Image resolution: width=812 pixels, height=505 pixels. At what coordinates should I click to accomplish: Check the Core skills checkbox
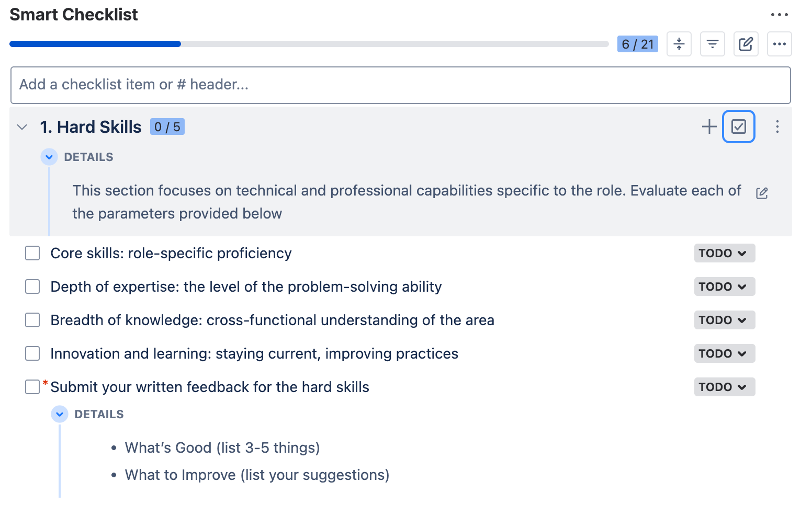[x=32, y=253]
